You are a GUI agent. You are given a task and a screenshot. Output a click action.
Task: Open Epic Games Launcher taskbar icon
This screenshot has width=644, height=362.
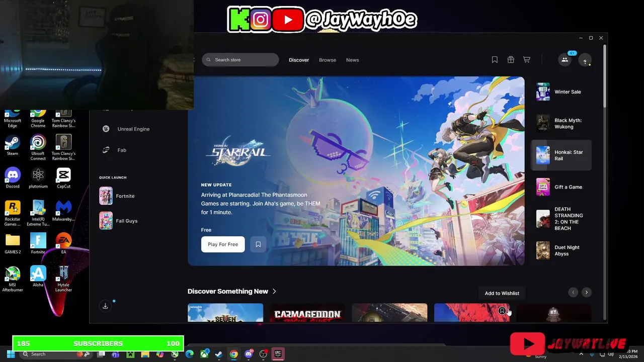point(278,354)
